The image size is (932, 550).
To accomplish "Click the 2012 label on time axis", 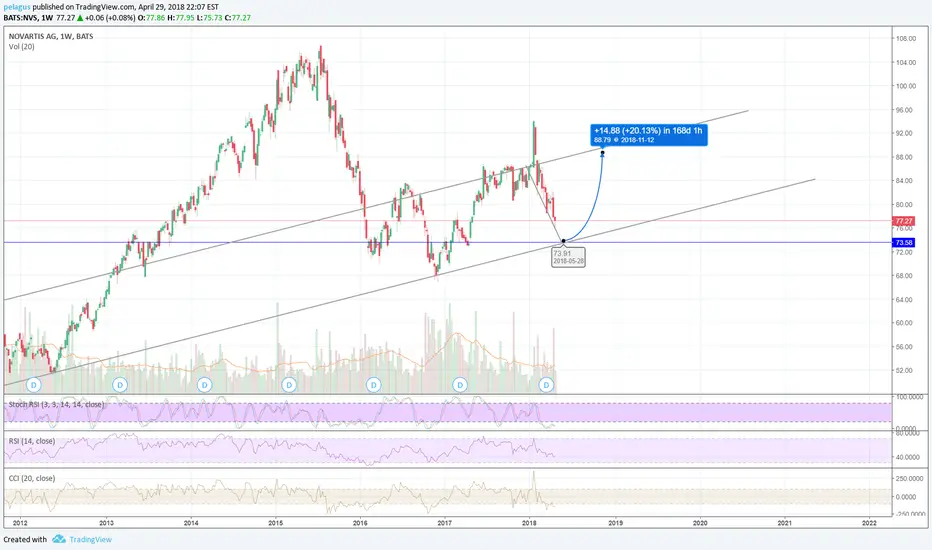I will tap(20, 523).
